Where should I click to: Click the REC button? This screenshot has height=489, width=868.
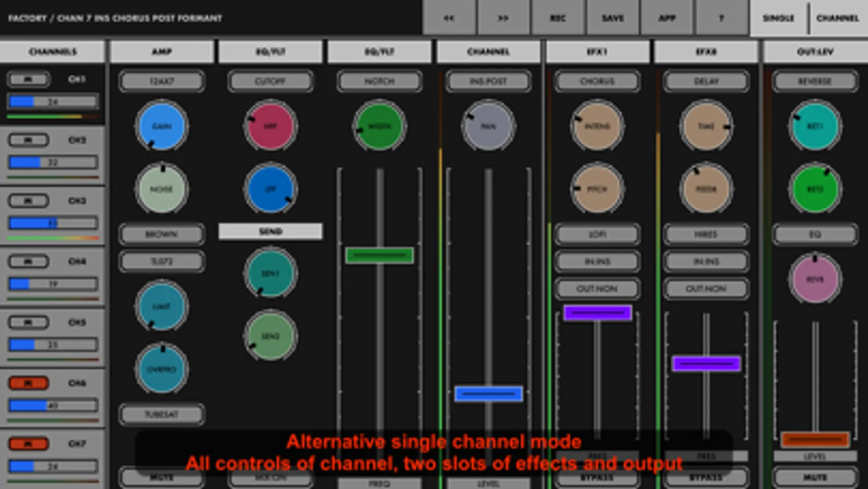(558, 18)
